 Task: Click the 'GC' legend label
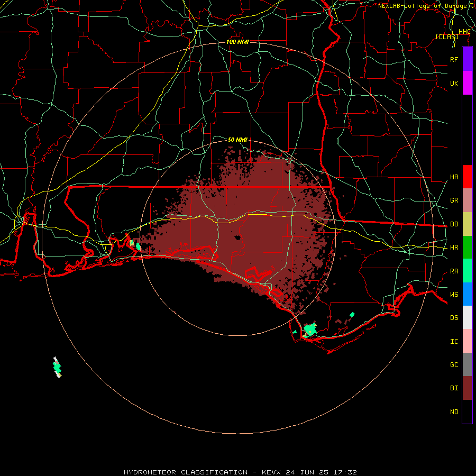[454, 364]
